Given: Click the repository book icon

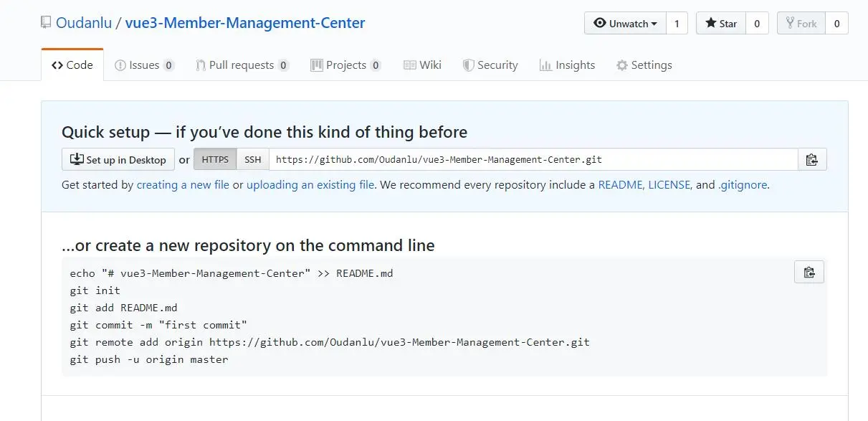Looking at the screenshot, I should click(x=46, y=23).
